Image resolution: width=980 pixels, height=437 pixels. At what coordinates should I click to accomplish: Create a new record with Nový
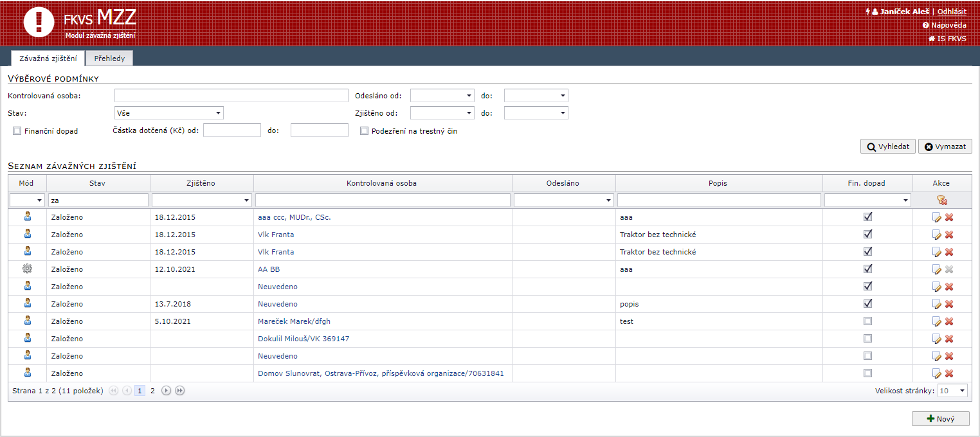click(941, 418)
